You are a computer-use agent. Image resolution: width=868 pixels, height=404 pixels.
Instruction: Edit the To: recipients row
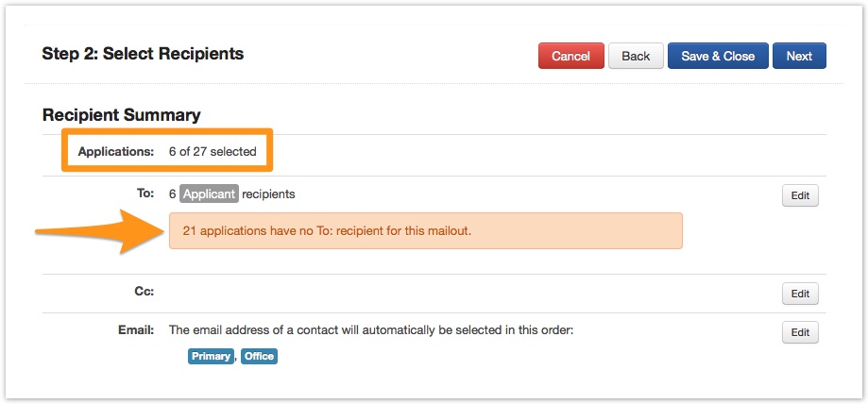click(800, 195)
